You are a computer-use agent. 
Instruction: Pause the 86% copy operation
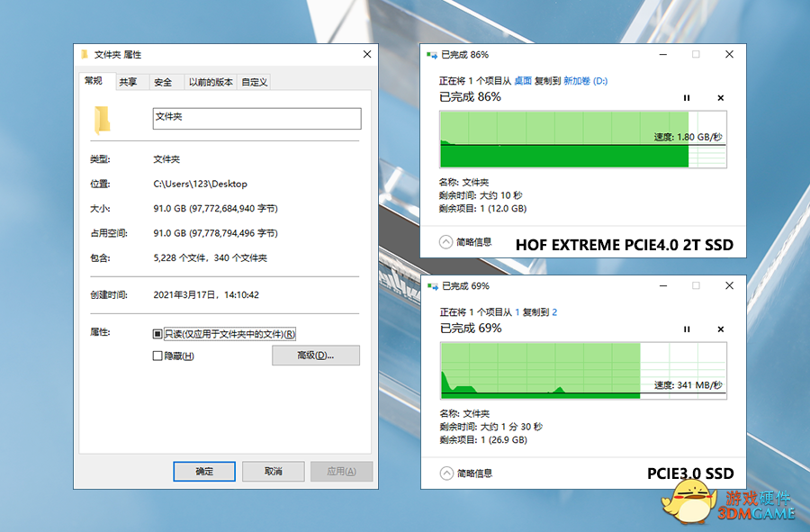point(687,97)
